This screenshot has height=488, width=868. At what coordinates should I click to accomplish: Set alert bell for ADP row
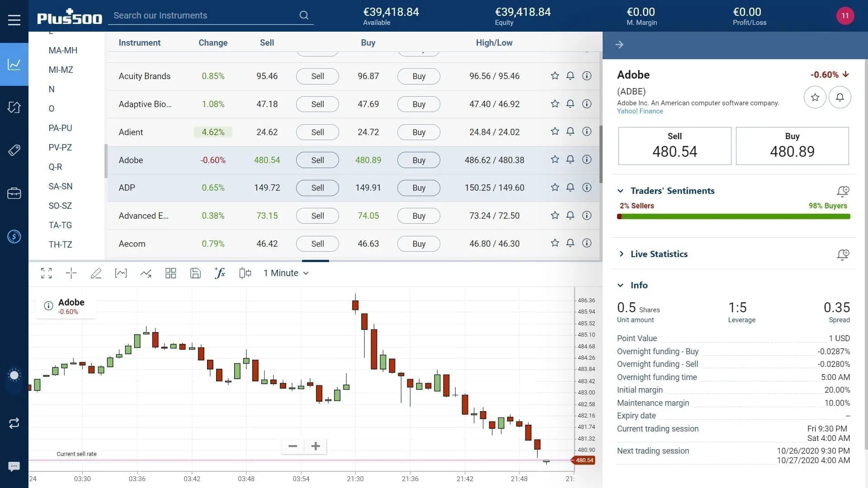[570, 187]
